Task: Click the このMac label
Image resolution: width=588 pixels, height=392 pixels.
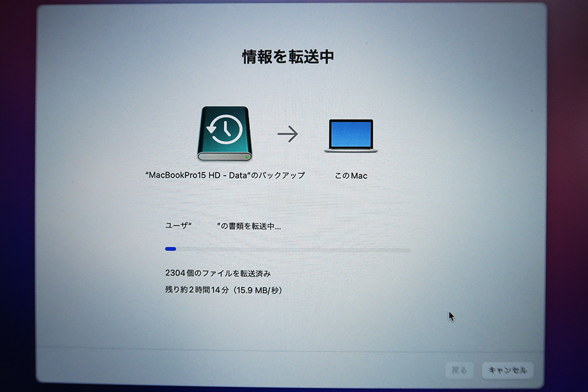Action: (x=351, y=176)
